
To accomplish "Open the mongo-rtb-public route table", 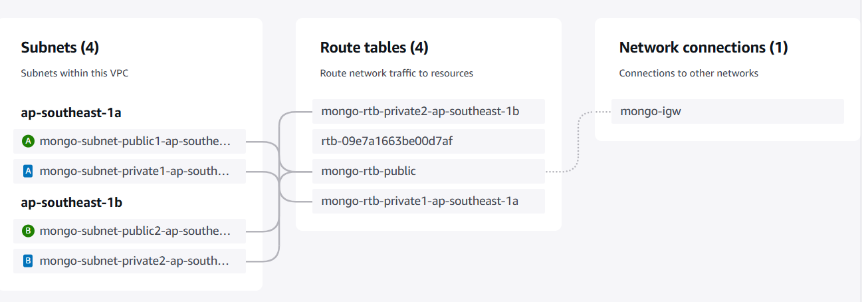I will [x=429, y=171].
